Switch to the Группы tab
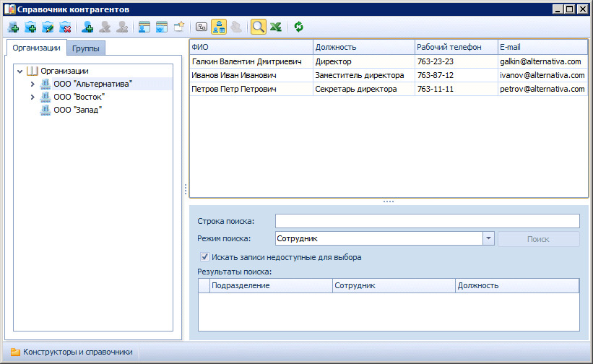Viewport: 593px width, 364px height. 86,48
